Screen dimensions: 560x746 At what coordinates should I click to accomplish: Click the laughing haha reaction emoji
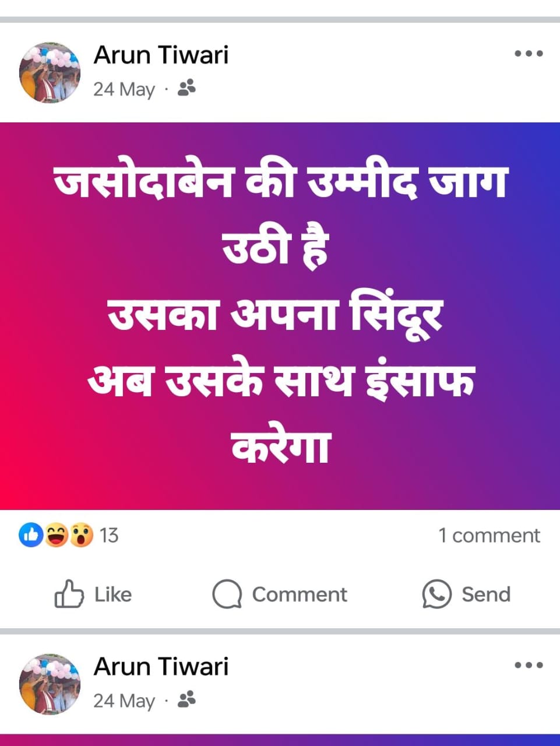pyautogui.click(x=57, y=535)
